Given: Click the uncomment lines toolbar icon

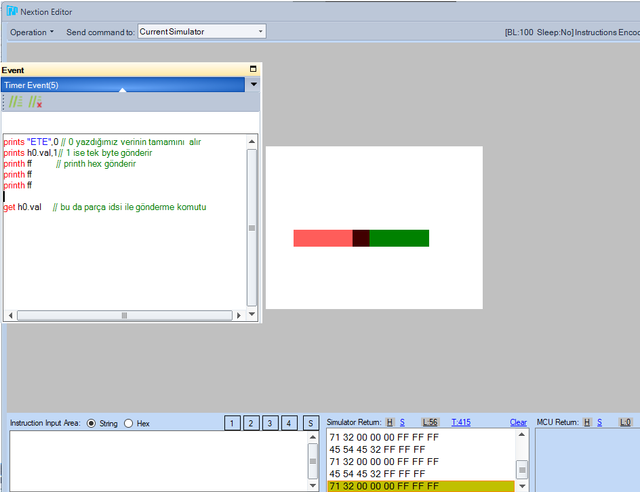Looking at the screenshot, I should 35,101.
